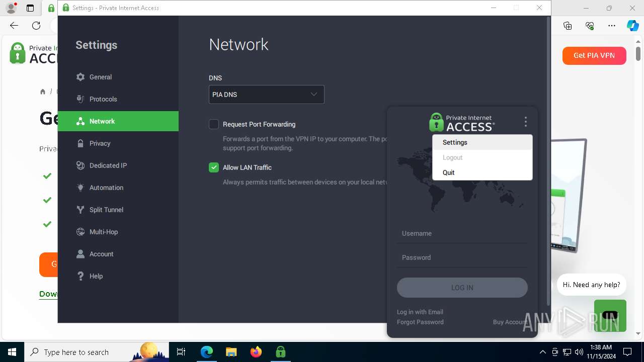Show hidden tray icons chevron
The height and width of the screenshot is (362, 644).
(x=542, y=352)
